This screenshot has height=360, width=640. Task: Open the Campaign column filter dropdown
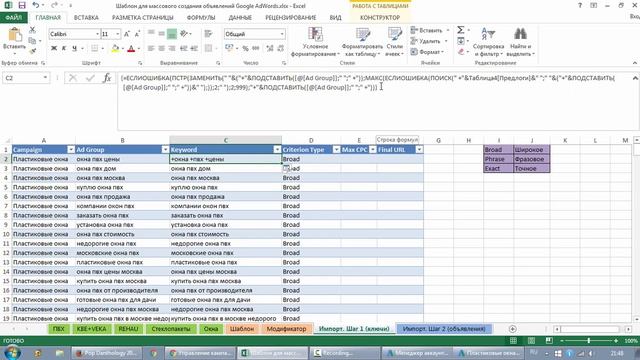coord(71,150)
